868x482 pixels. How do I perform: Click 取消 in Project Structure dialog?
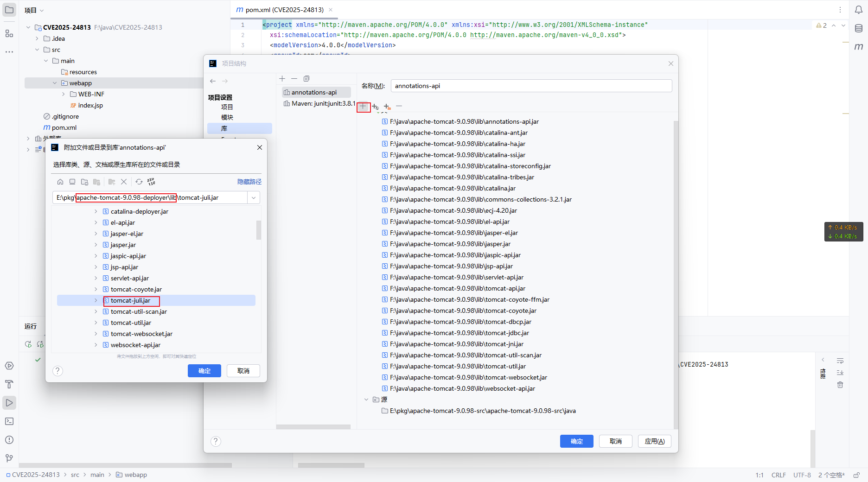[616, 441]
